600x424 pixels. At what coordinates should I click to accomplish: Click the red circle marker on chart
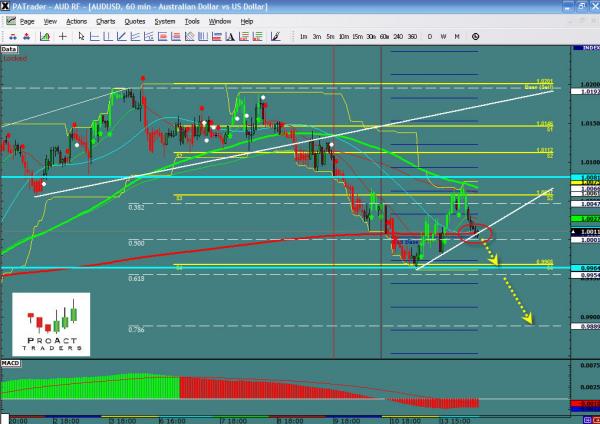[x=476, y=233]
